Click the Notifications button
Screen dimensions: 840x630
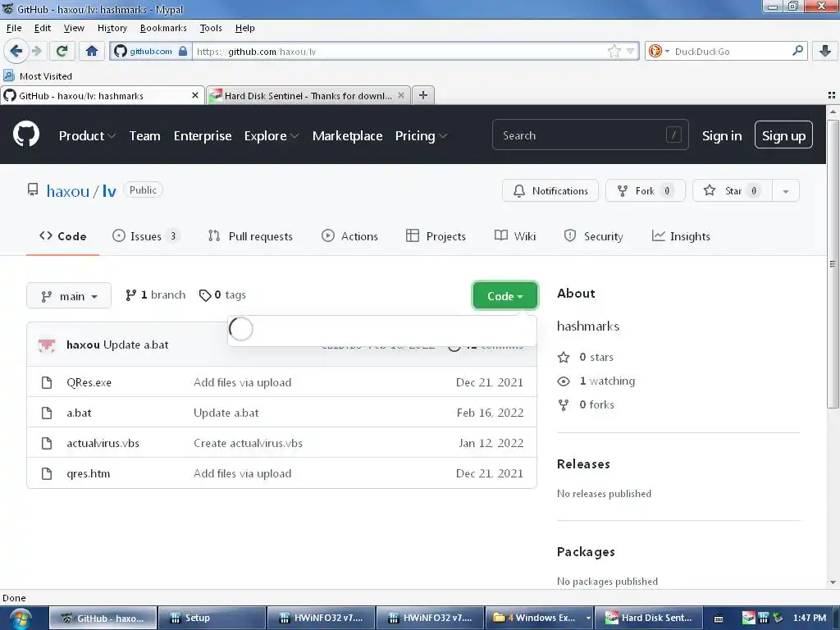(x=550, y=190)
